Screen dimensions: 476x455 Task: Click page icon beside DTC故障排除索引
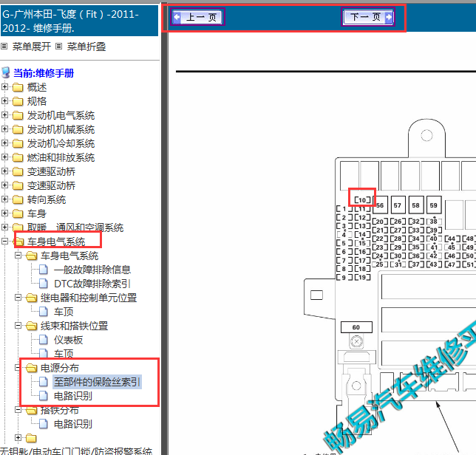[44, 284]
